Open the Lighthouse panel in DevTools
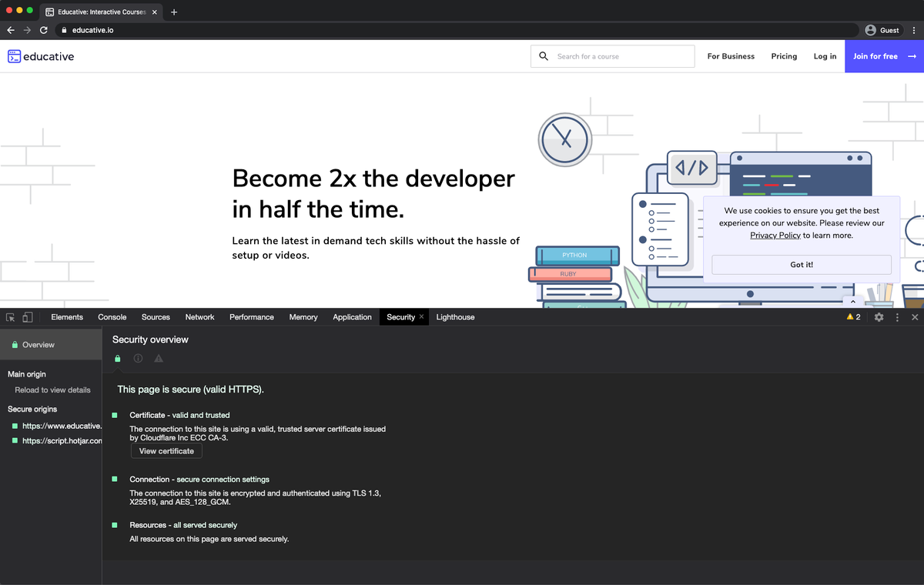The height and width of the screenshot is (585, 924). (454, 317)
